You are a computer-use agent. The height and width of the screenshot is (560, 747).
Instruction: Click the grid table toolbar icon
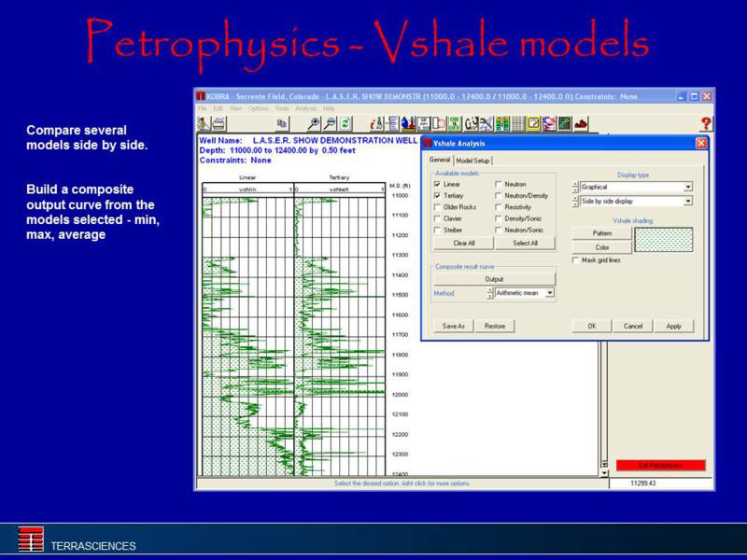[517, 124]
